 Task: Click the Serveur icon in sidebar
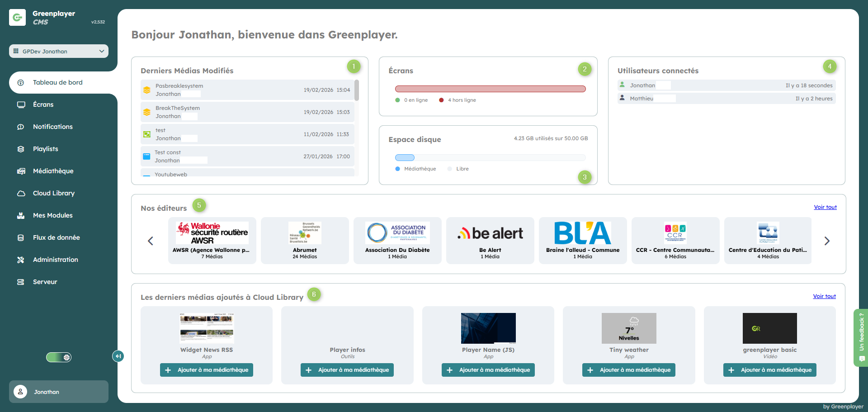coord(21,282)
